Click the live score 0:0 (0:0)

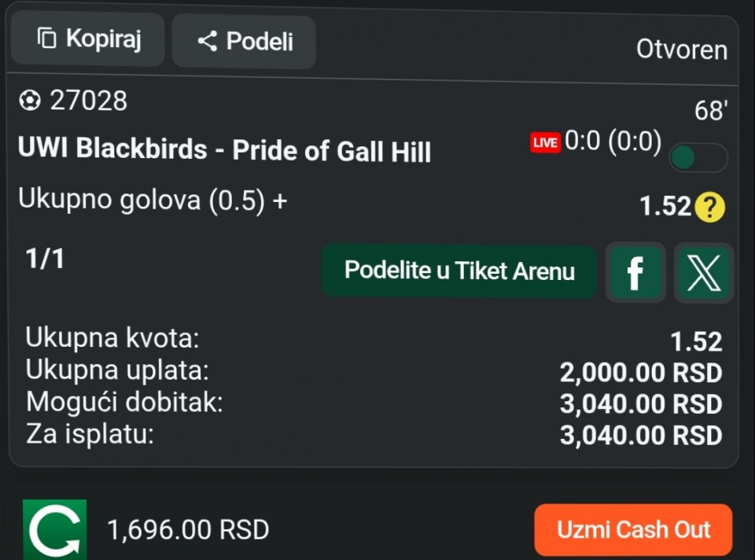(613, 142)
